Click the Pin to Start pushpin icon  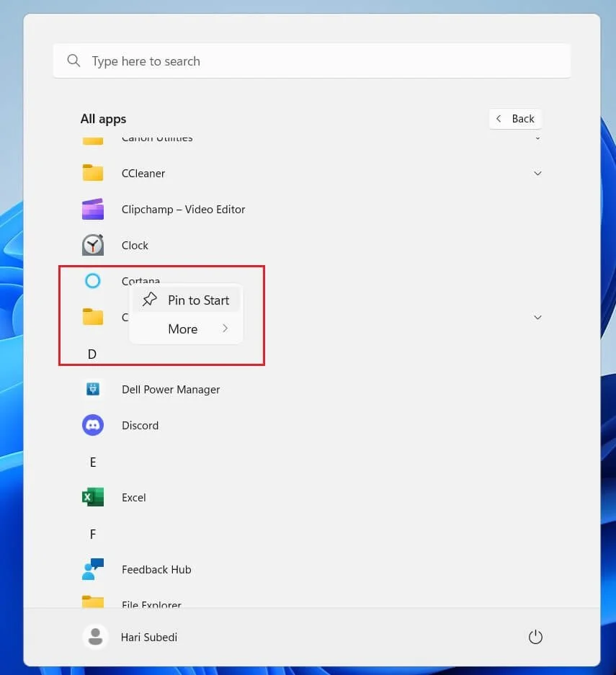[x=148, y=299]
